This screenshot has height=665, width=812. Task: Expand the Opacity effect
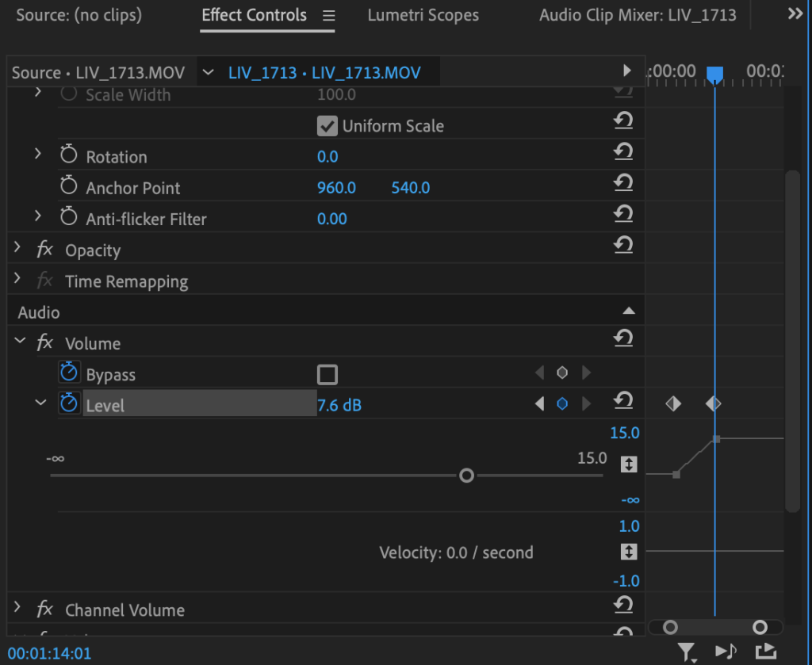coord(16,249)
